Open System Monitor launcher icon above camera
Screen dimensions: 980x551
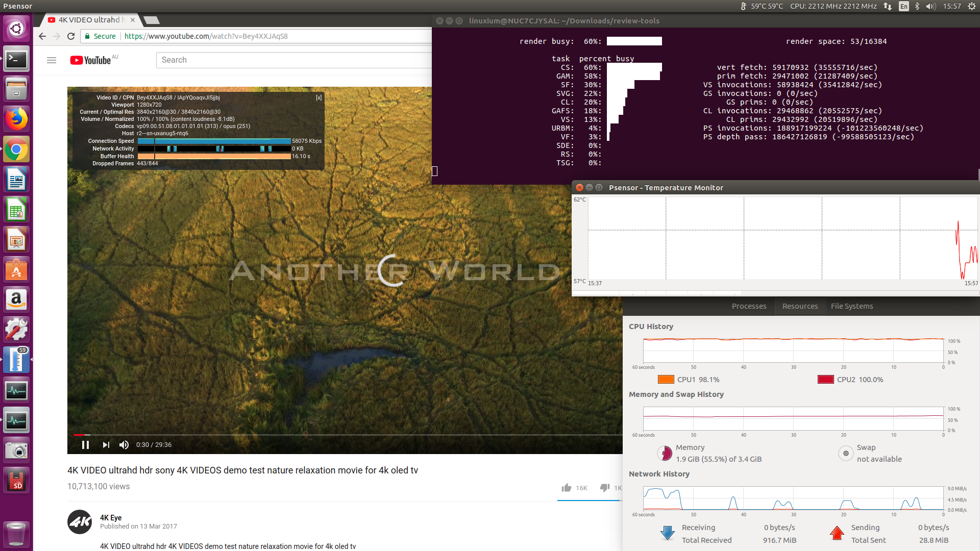16,421
